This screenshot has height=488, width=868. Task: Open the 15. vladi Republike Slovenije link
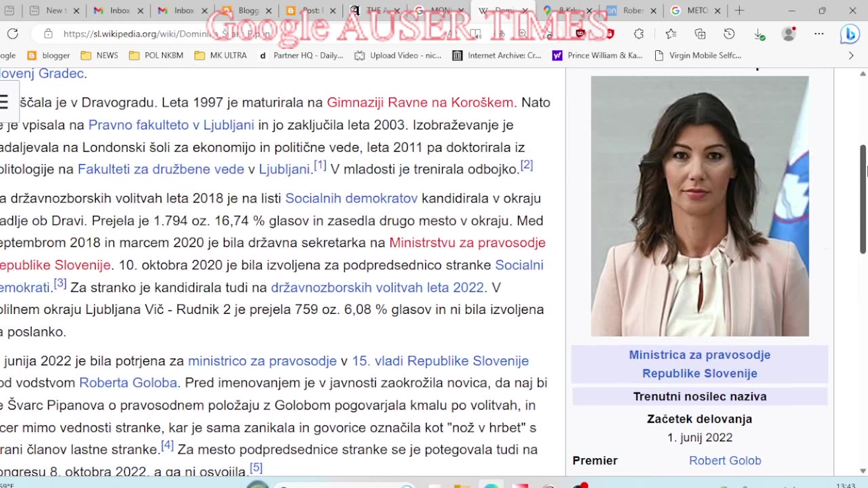click(x=440, y=361)
